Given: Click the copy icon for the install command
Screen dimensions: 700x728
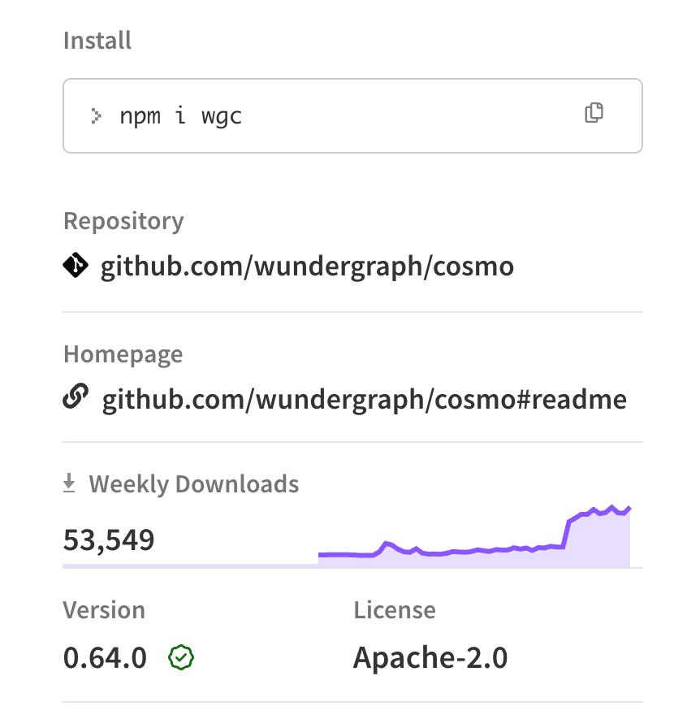Looking at the screenshot, I should 594,113.
